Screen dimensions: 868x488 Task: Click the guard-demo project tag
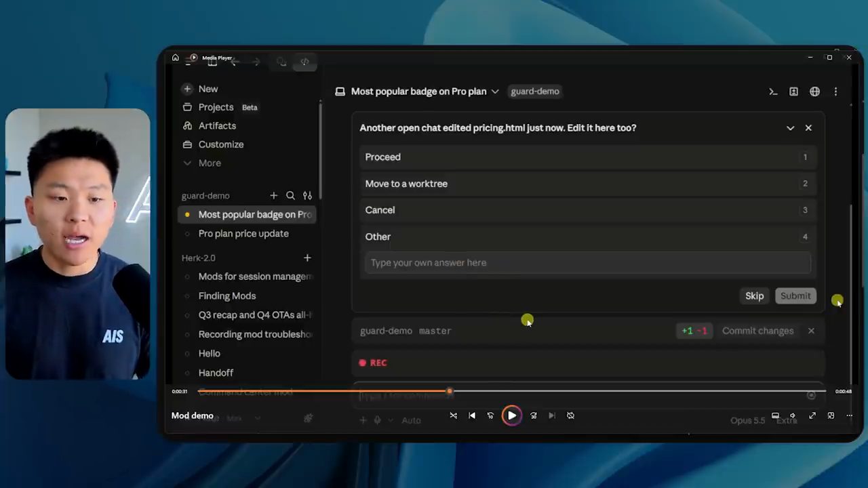[535, 91]
